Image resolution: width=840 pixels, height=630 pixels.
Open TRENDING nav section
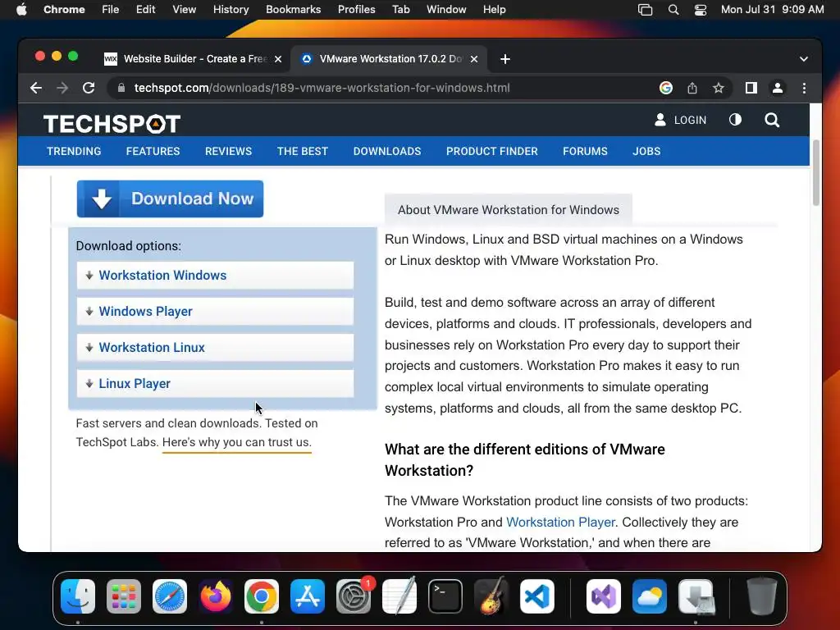pyautogui.click(x=74, y=151)
